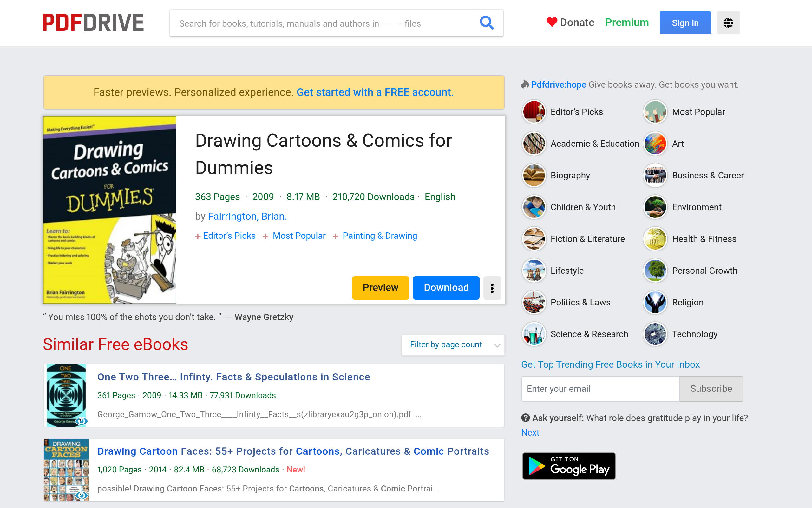This screenshot has height=508, width=812.
Task: Click the Art category icon
Action: pyautogui.click(x=655, y=144)
